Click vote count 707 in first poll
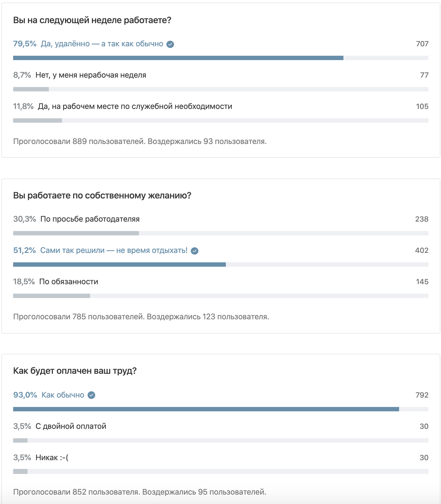Viewport: 441px width, 504px height. coord(422,44)
